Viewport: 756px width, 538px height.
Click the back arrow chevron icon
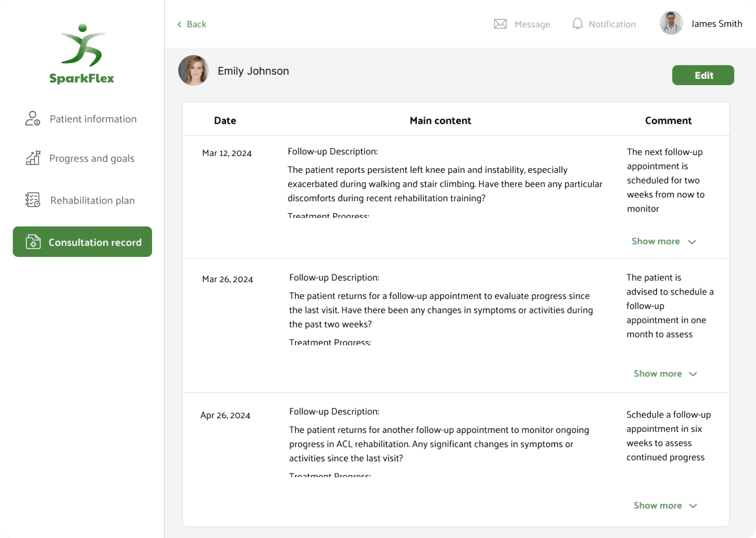coord(180,24)
